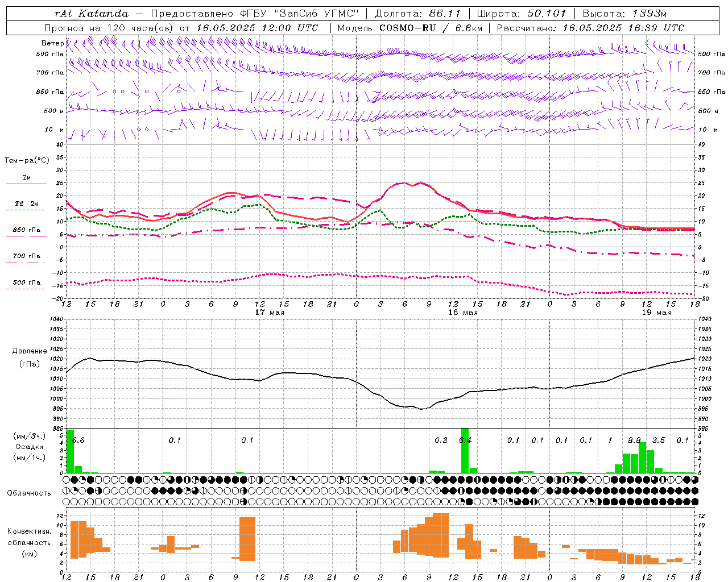Click the 3.5 precipitation total value
Screen dimensions: 728x582
coord(658,440)
